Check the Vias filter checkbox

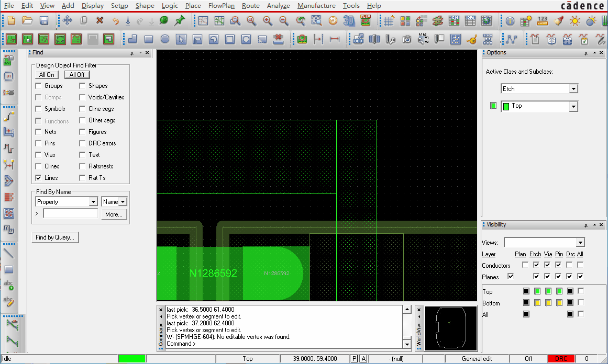pos(38,155)
